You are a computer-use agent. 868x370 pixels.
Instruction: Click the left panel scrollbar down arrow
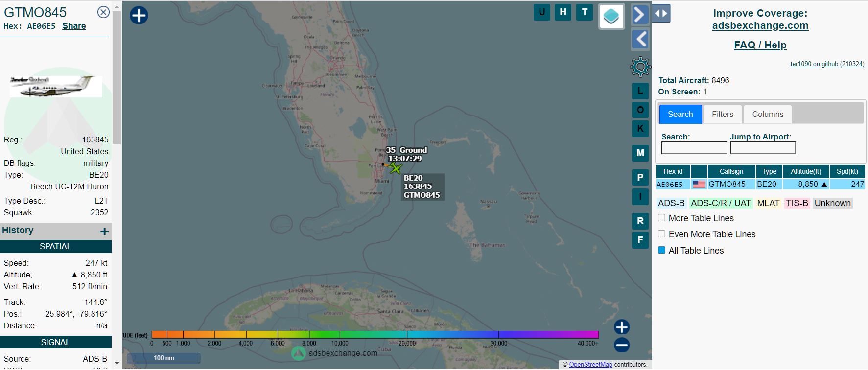click(117, 364)
